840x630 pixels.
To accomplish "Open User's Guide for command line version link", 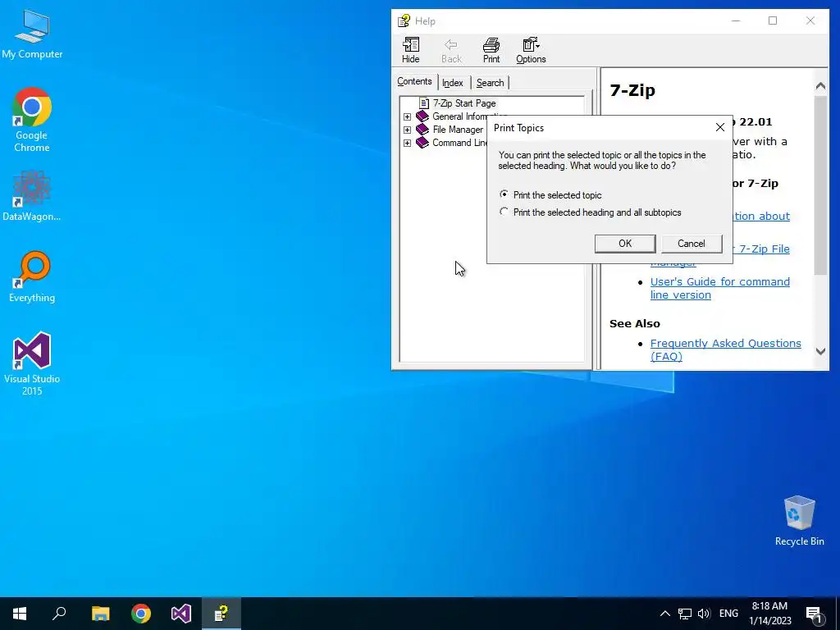I will pyautogui.click(x=719, y=288).
